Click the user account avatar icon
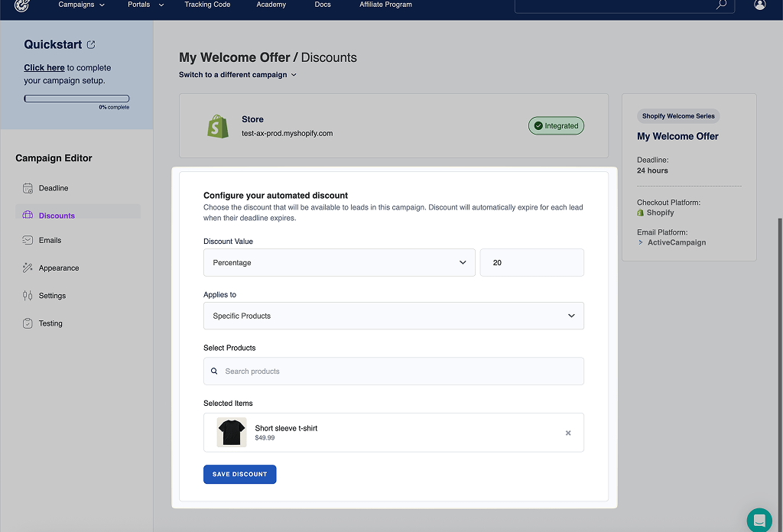Image resolution: width=783 pixels, height=532 pixels. [759, 5]
